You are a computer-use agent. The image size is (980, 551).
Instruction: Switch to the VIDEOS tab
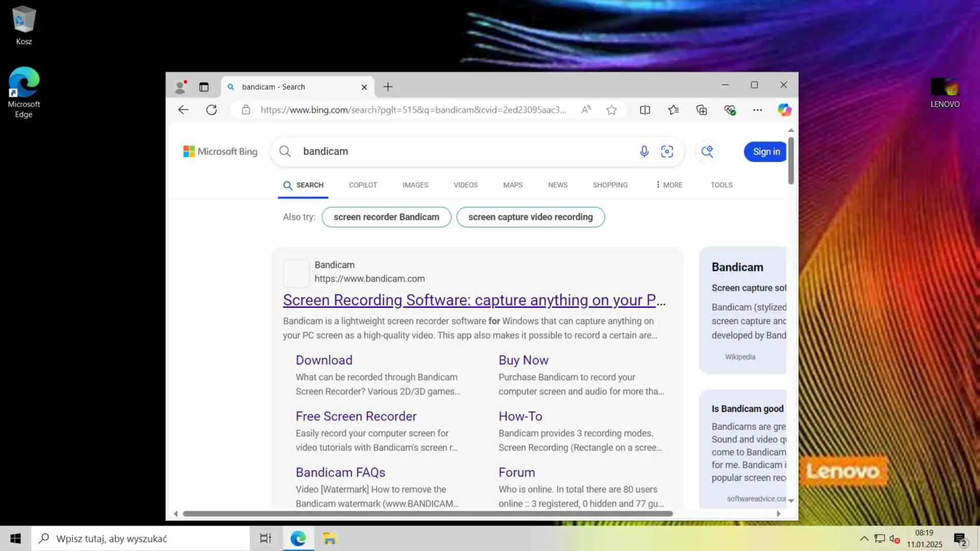pyautogui.click(x=465, y=185)
